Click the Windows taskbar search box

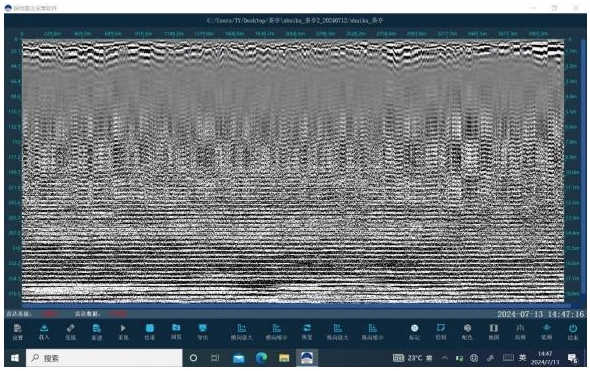(104, 358)
